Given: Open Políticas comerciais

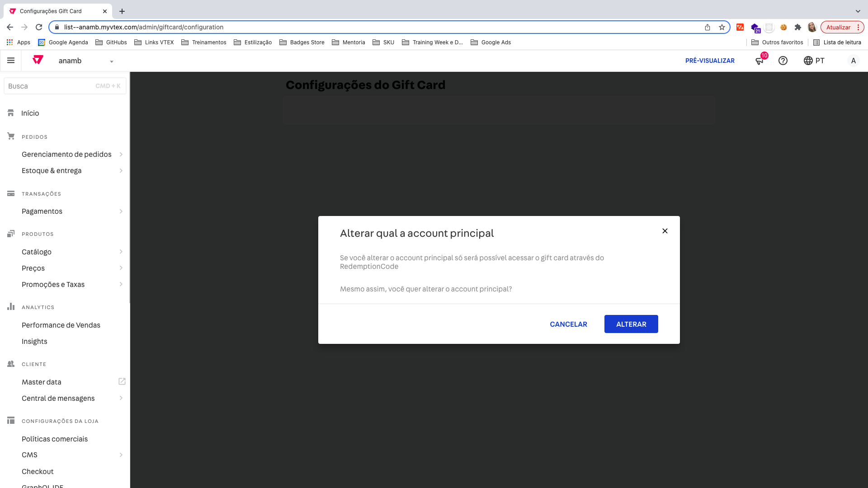Looking at the screenshot, I should tap(55, 439).
